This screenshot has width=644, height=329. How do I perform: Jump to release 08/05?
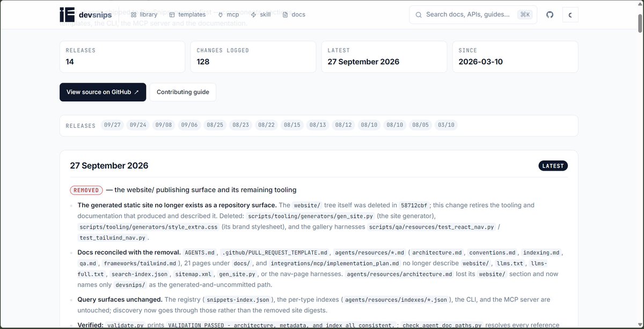pyautogui.click(x=420, y=125)
